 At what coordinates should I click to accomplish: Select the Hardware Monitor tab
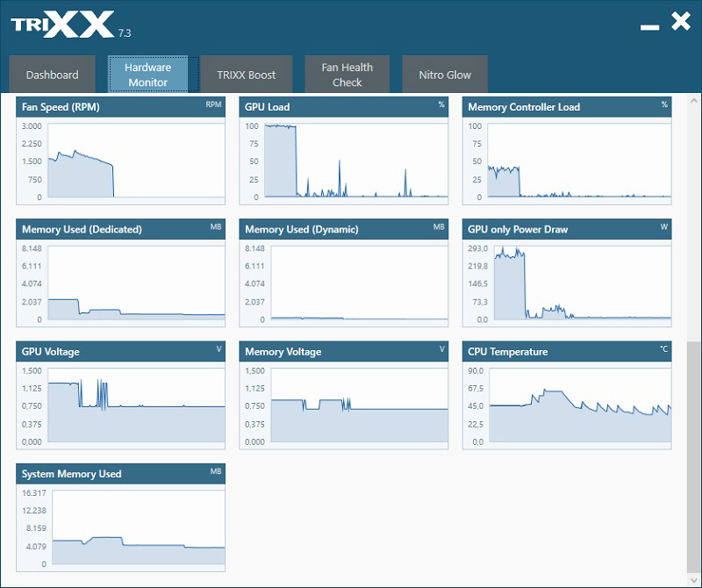[147, 75]
